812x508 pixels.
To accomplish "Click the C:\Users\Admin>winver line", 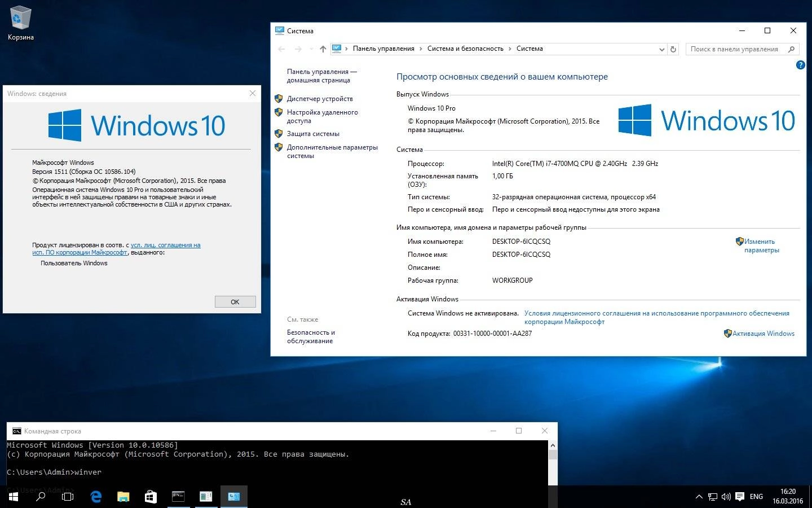I will 54,472.
